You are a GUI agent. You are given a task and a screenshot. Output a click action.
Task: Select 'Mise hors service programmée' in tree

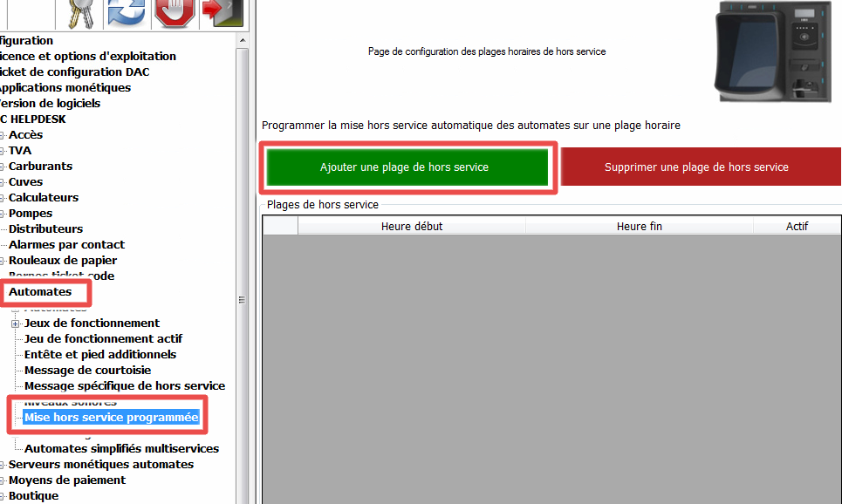(x=111, y=418)
